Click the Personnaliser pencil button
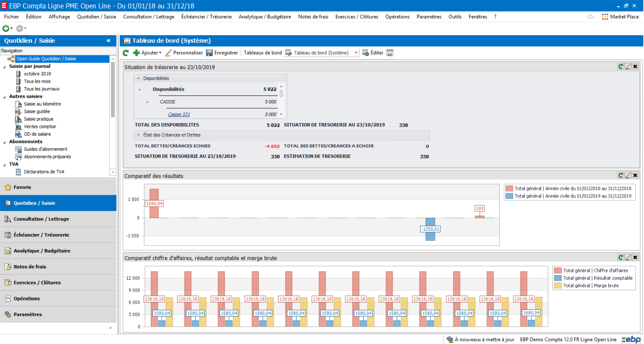 point(184,53)
